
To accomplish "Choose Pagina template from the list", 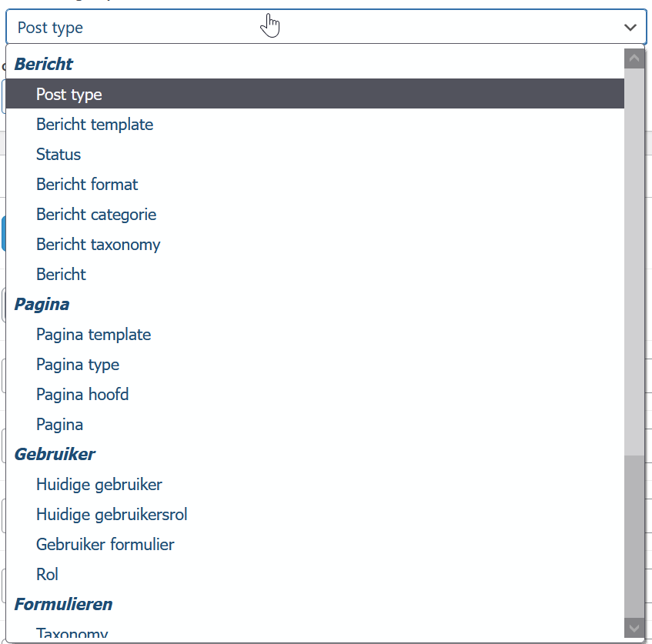I will pyautogui.click(x=93, y=334).
